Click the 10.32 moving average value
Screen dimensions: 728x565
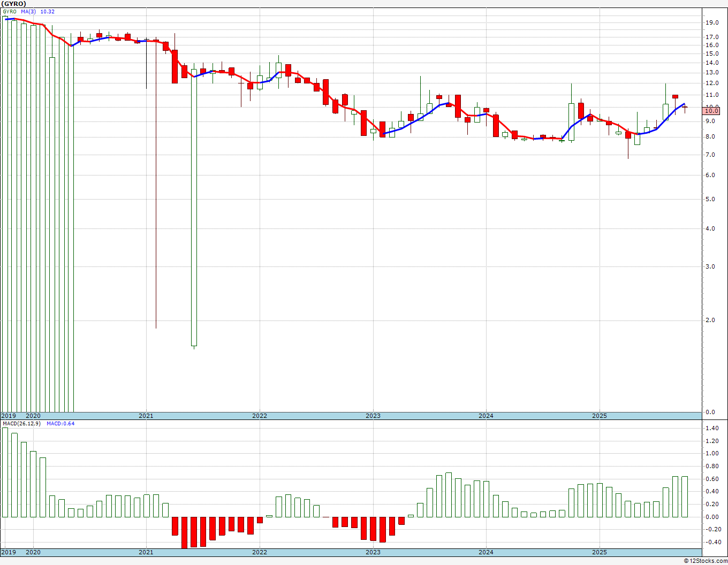pyautogui.click(x=48, y=12)
